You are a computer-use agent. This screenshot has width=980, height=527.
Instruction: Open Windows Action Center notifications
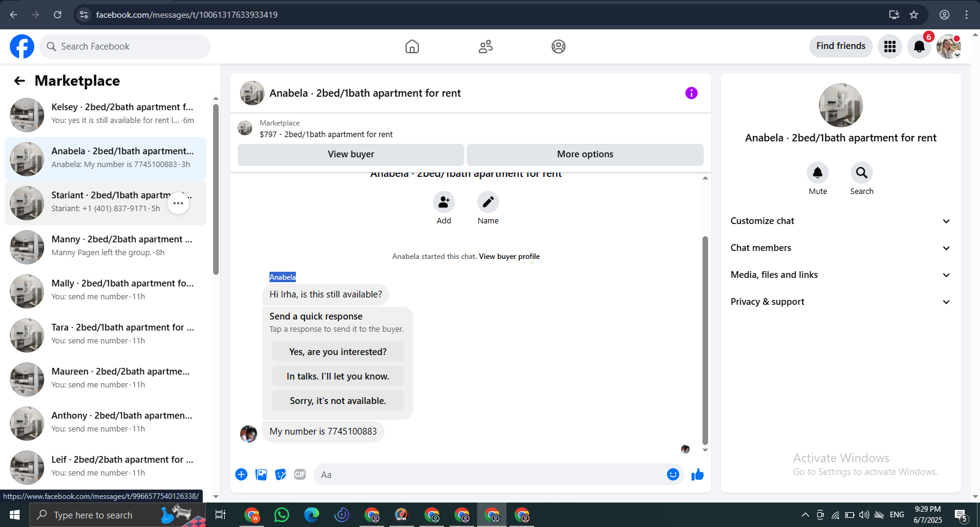point(961,515)
